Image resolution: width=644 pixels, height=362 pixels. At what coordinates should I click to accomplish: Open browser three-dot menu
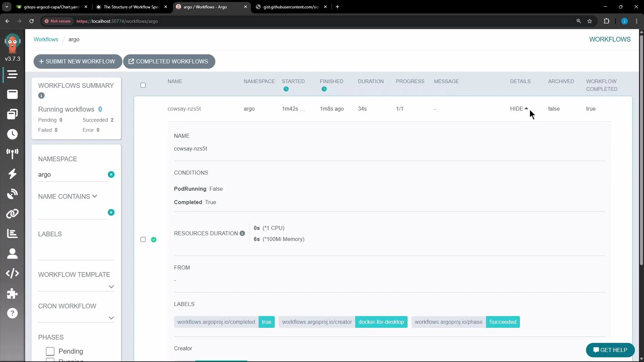pos(637,21)
